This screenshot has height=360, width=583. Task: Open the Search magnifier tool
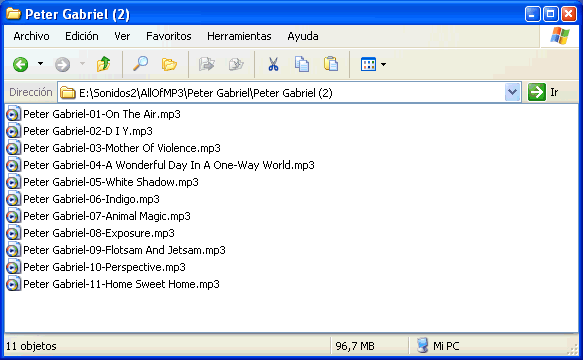click(141, 64)
